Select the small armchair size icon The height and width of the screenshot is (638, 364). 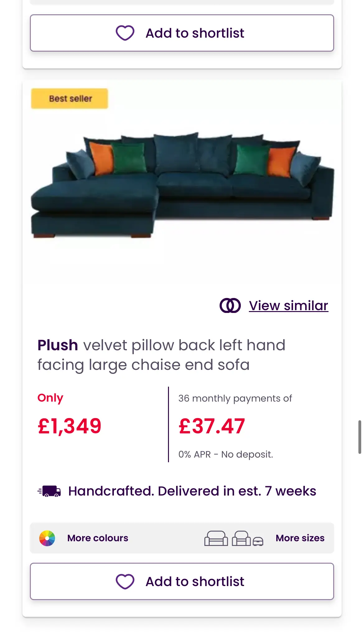pyautogui.click(x=258, y=542)
